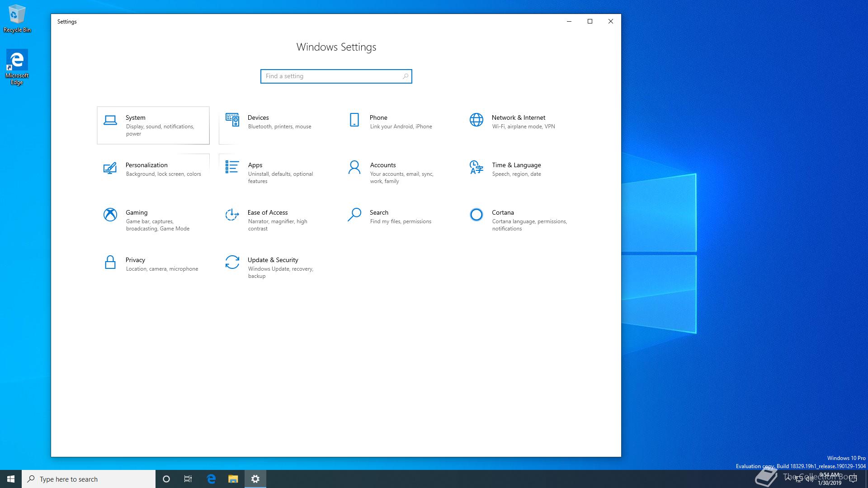The image size is (868, 488).
Task: Open the Devices settings title
Action: [x=258, y=117]
